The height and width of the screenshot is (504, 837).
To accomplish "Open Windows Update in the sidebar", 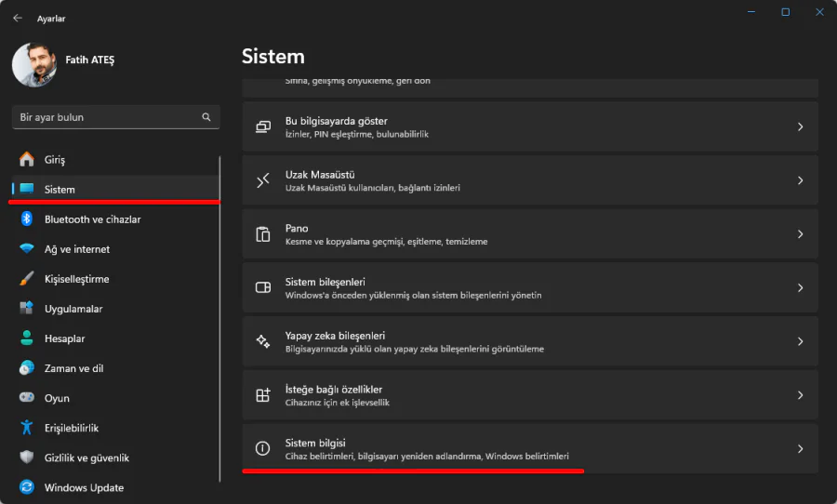I will coord(115,488).
